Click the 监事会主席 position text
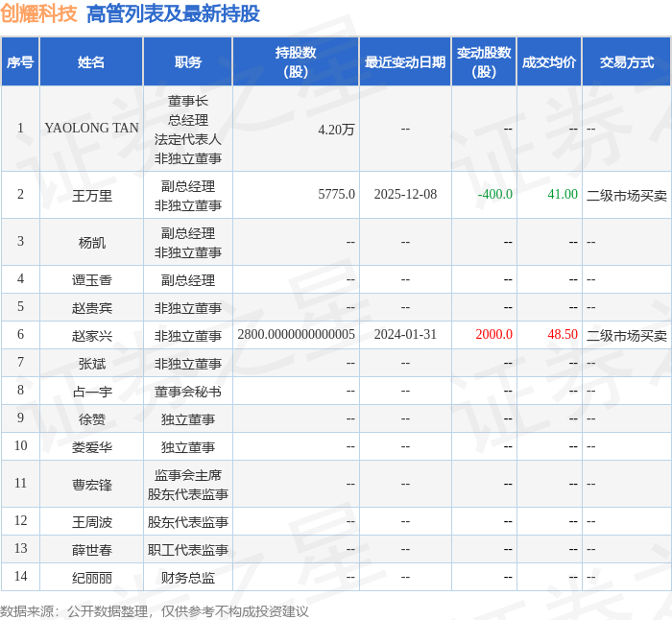This screenshot has height=620, width=672. pos(188,475)
